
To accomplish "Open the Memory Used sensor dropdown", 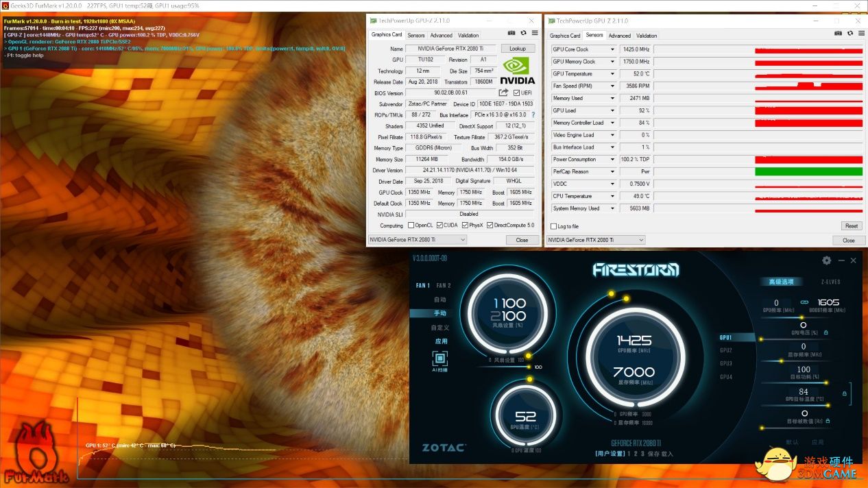I will point(612,98).
